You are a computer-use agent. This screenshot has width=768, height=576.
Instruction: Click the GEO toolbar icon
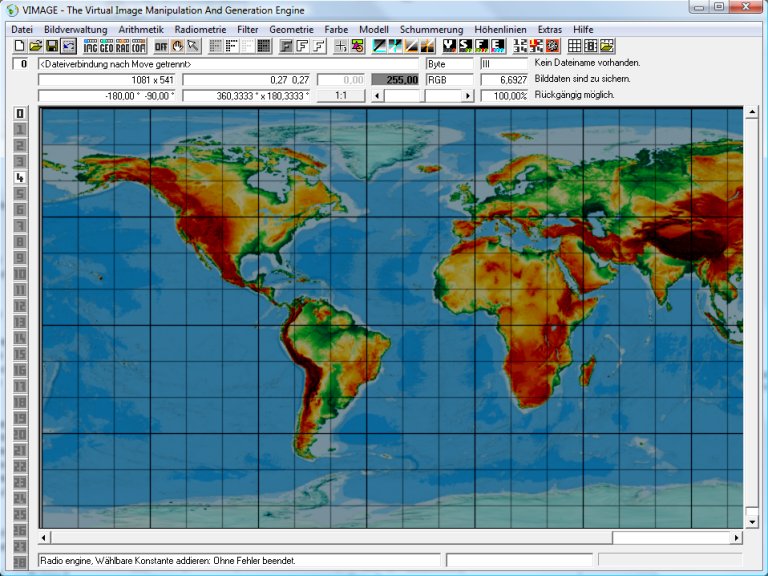[x=106, y=46]
